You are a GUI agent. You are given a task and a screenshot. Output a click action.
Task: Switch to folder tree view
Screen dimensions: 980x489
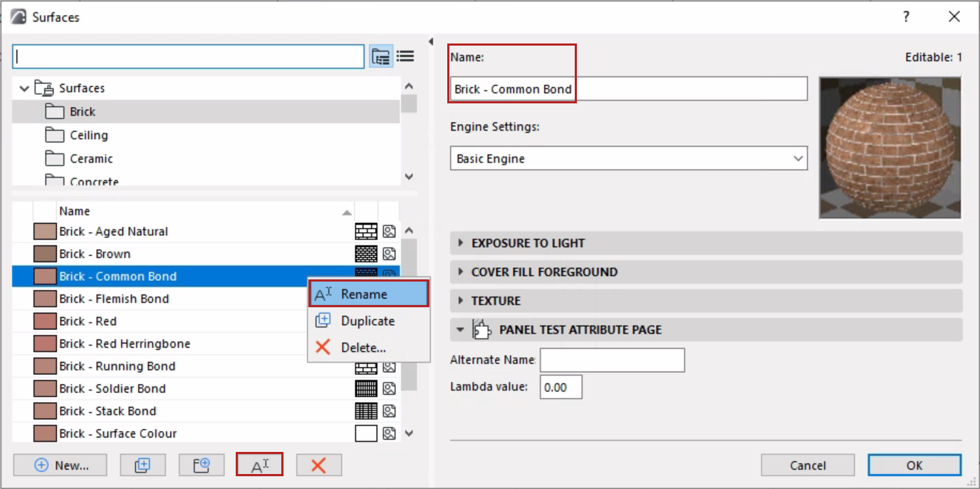pyautogui.click(x=381, y=56)
